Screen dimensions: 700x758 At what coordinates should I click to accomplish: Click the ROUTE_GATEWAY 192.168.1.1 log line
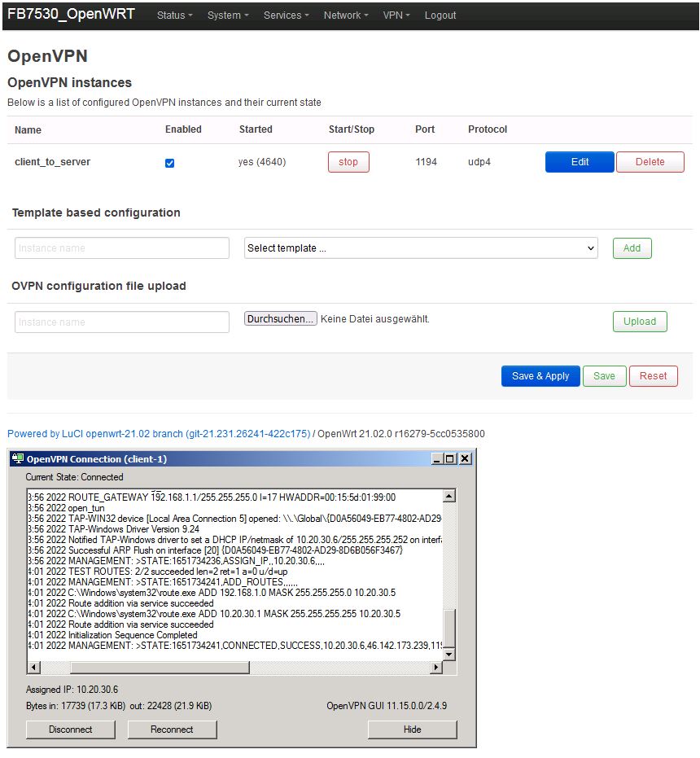212,497
